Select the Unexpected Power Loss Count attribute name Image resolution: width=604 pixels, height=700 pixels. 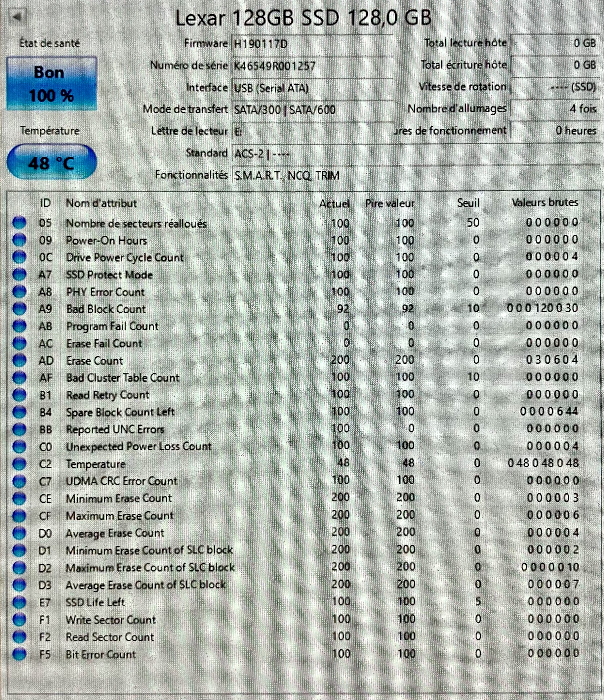coord(139,447)
